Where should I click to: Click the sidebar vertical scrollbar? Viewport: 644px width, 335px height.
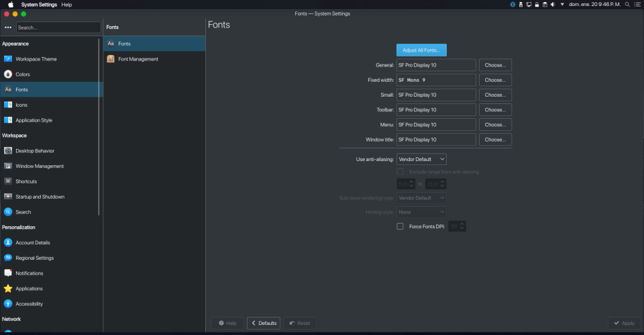pyautogui.click(x=99, y=128)
